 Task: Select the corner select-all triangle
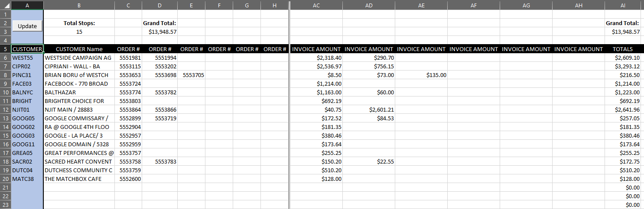(5, 5)
